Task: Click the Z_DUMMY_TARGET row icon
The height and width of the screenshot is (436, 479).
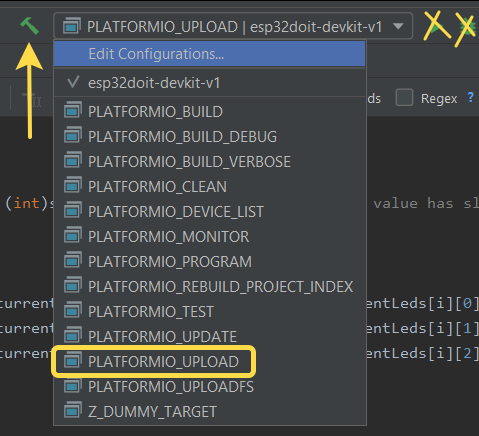Action: [x=73, y=410]
